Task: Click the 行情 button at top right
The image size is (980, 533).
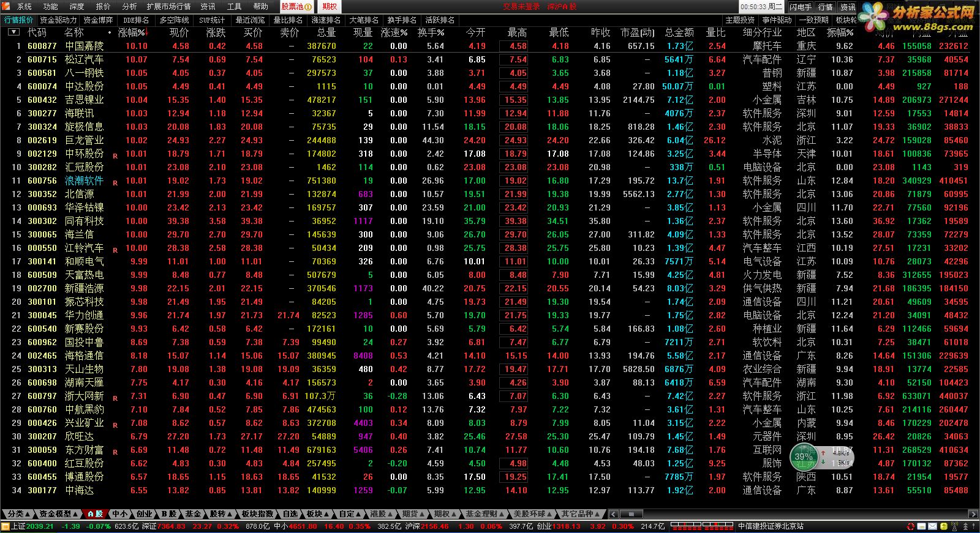Action: (x=826, y=7)
